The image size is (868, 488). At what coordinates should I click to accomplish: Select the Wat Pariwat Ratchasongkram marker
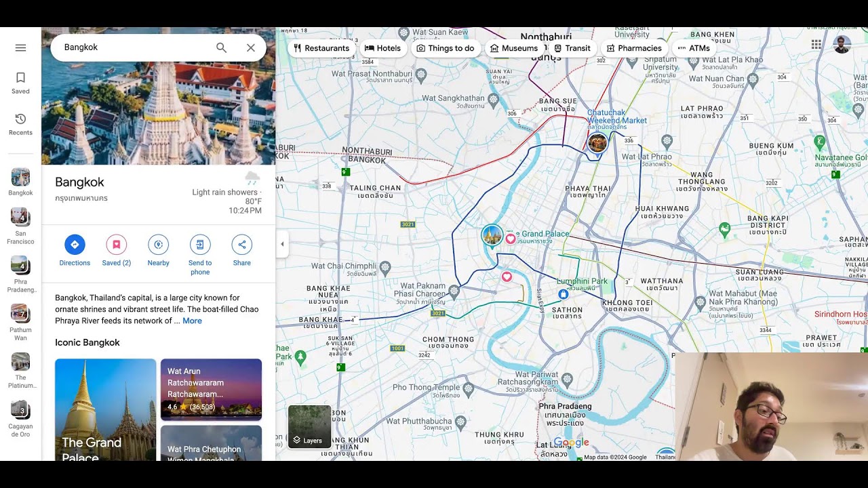[567, 378]
